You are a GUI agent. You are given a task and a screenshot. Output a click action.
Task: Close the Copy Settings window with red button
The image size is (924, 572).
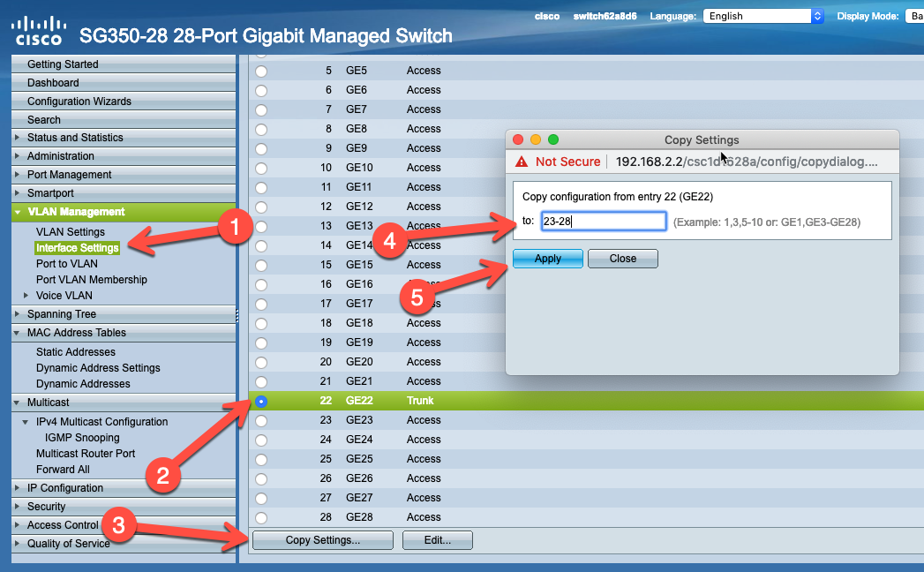click(x=518, y=139)
